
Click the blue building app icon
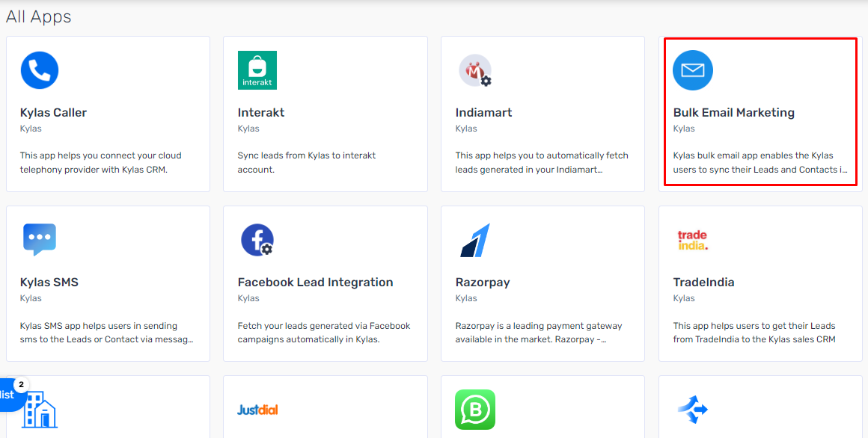[x=40, y=410]
